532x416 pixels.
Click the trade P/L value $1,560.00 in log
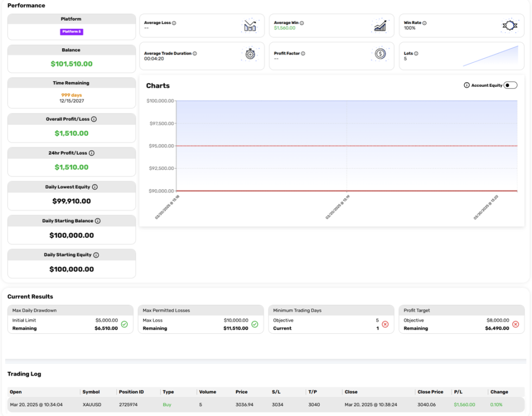[x=464, y=405]
